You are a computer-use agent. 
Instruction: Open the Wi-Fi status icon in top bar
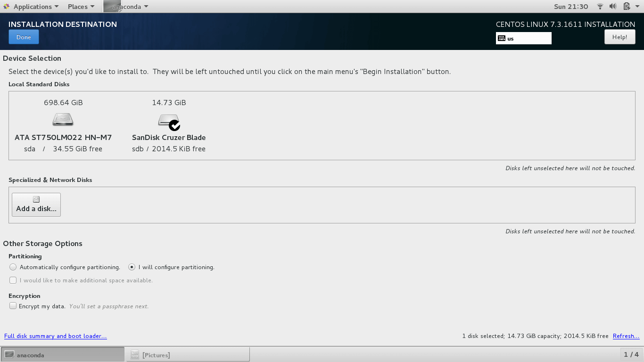point(600,7)
